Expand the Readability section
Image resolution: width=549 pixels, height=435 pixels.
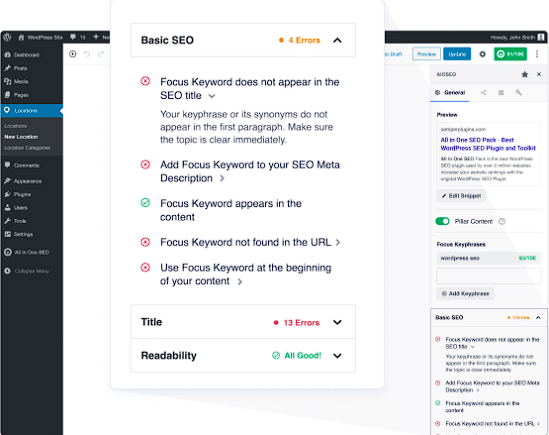tap(337, 356)
